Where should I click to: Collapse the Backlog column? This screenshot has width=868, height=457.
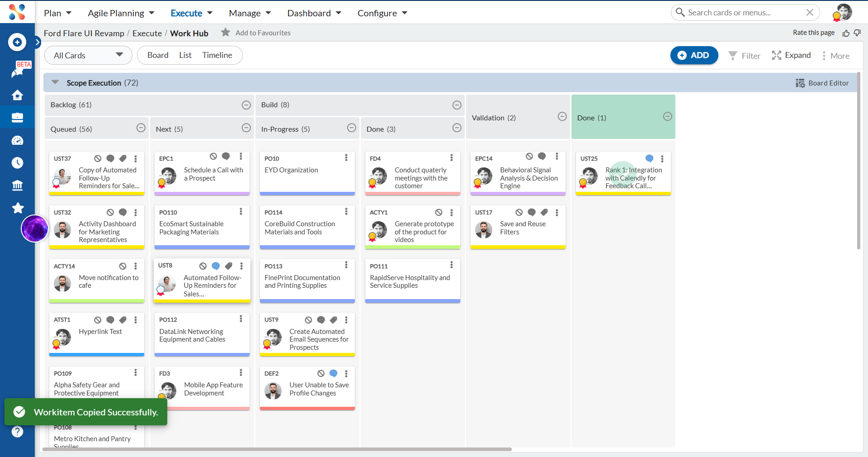246,105
